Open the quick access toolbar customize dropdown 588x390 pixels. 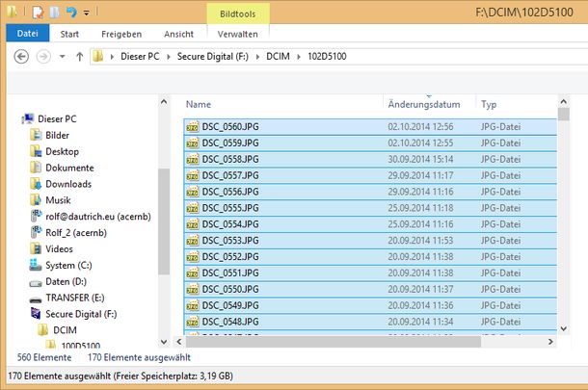pos(86,13)
